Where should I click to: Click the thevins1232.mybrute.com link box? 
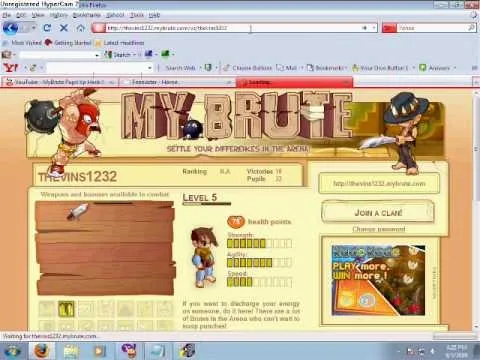pos(379,183)
